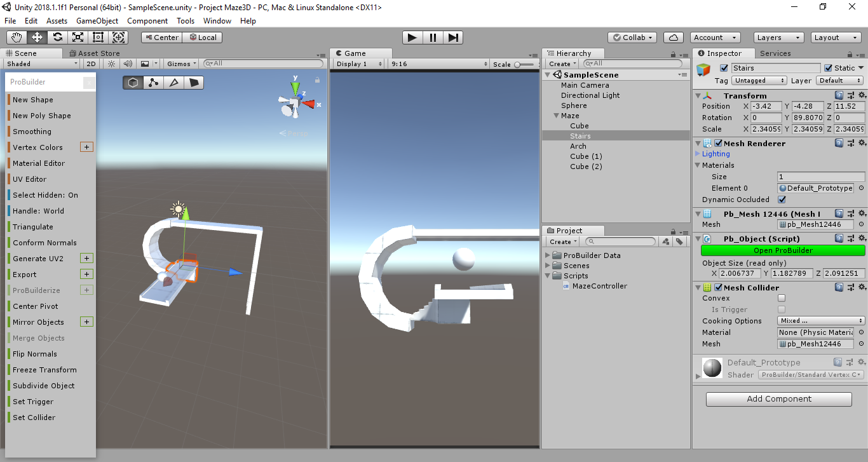Select ProBuilder Object selection mode

[x=133, y=83]
